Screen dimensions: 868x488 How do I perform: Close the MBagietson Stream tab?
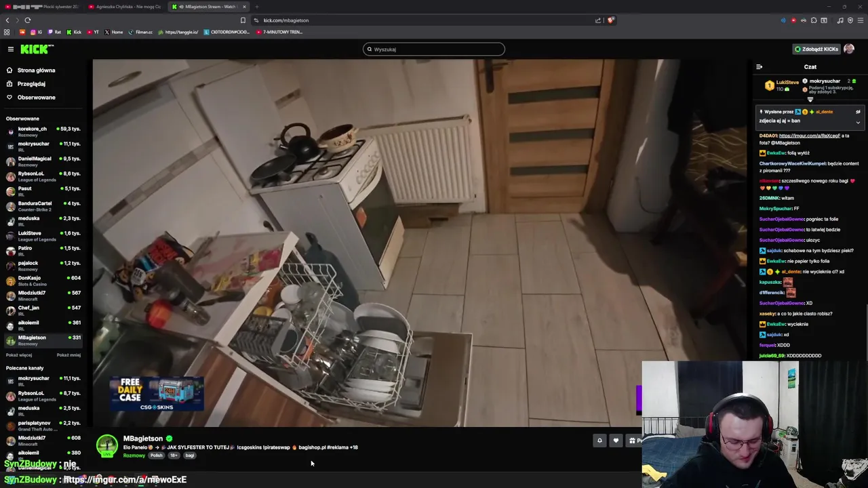click(244, 7)
